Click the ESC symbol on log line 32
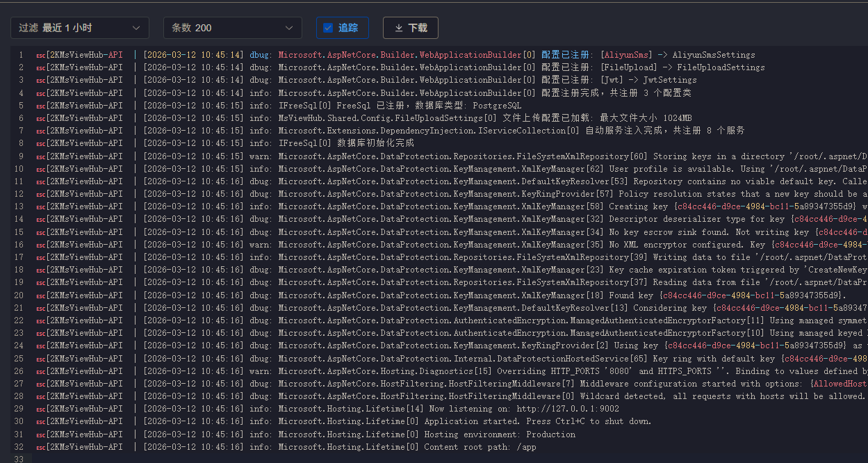Screen dimensions: 868x463 click(x=41, y=448)
